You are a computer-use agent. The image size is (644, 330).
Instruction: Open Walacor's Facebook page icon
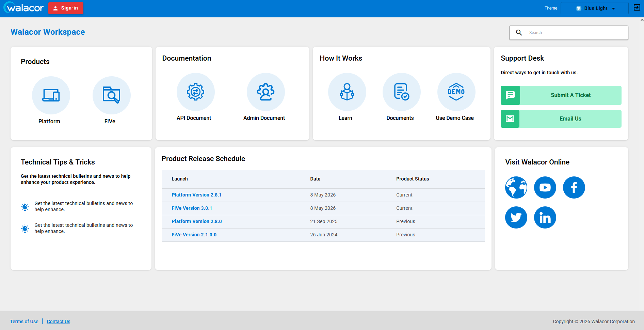[574, 188]
